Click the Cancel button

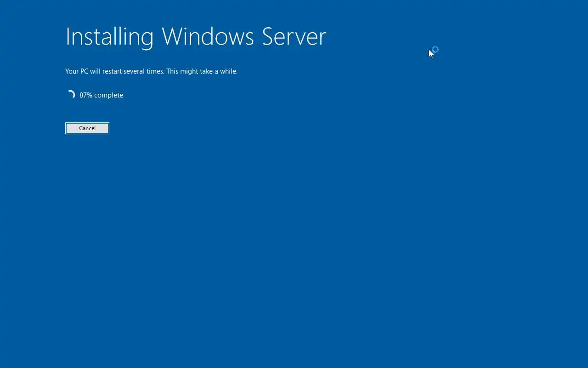[x=87, y=128]
